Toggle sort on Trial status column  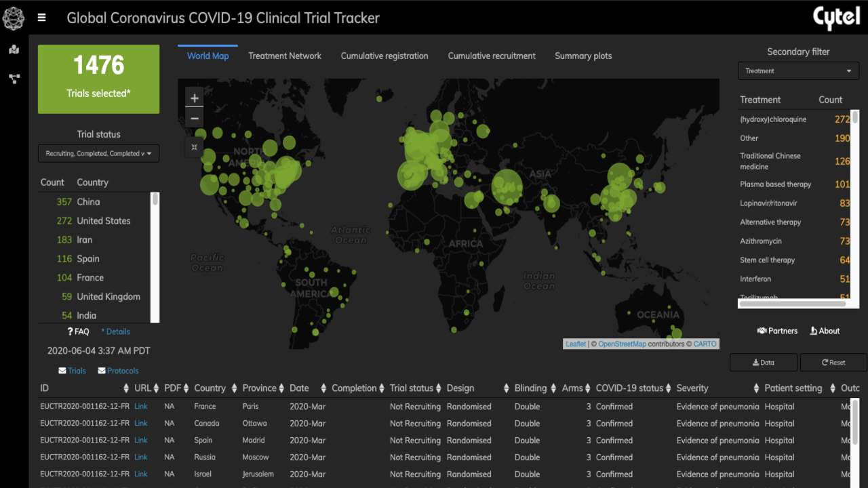pos(439,388)
